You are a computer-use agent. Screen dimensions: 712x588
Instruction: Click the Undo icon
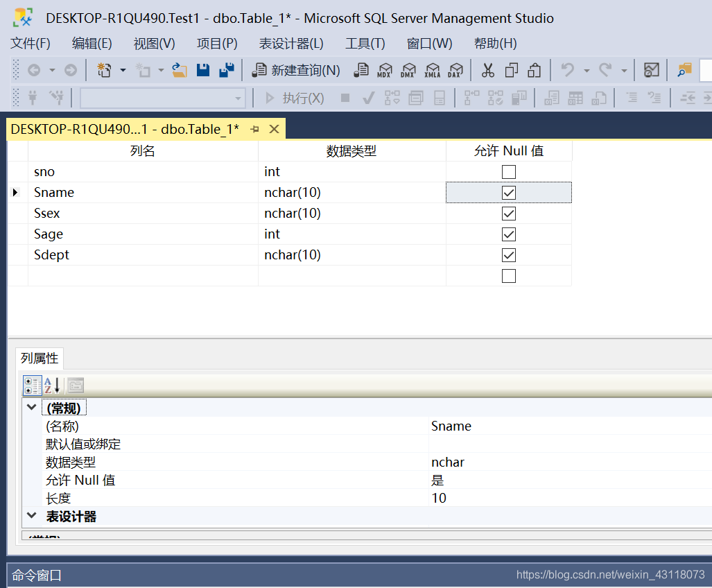568,70
